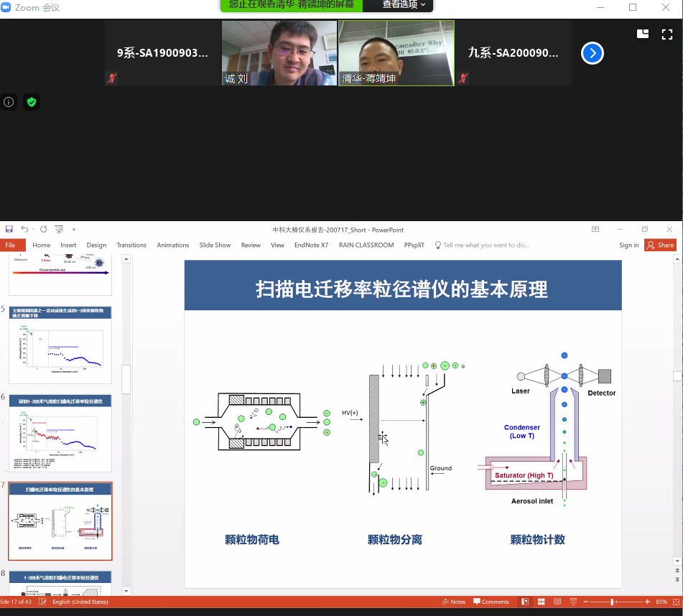
Task: Open the Transitions ribbon tab
Action: (131, 245)
